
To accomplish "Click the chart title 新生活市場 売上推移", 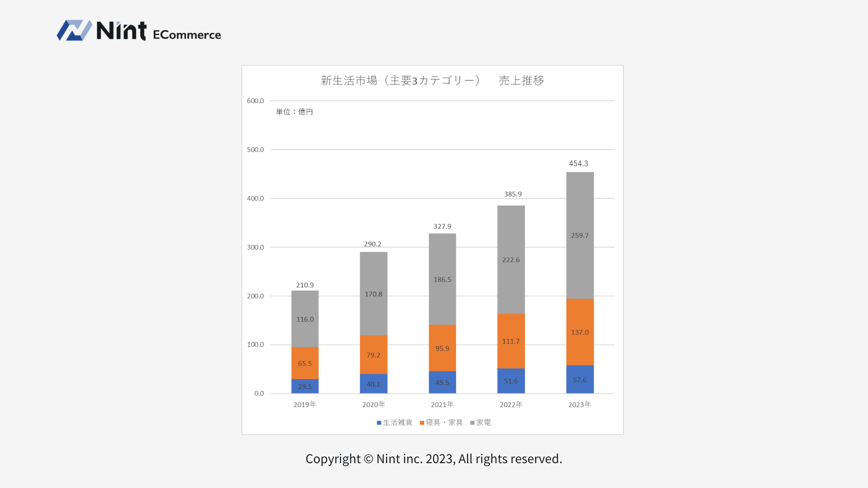I will (432, 80).
